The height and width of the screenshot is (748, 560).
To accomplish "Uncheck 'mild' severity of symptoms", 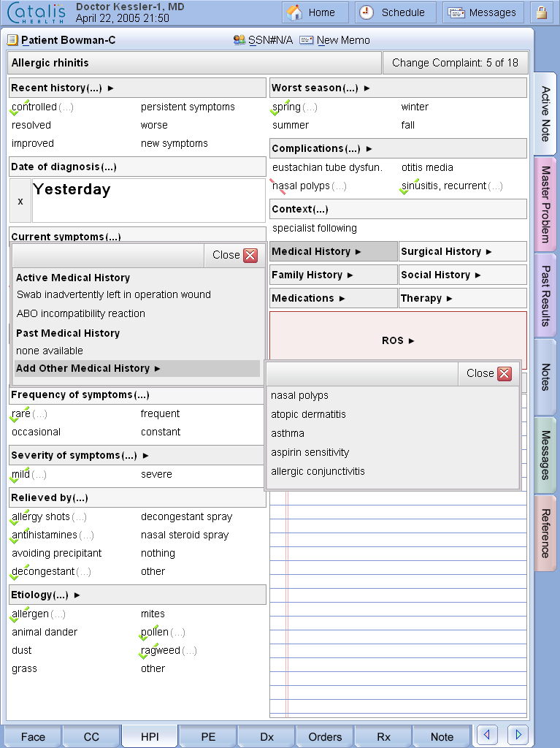I will click(21, 474).
